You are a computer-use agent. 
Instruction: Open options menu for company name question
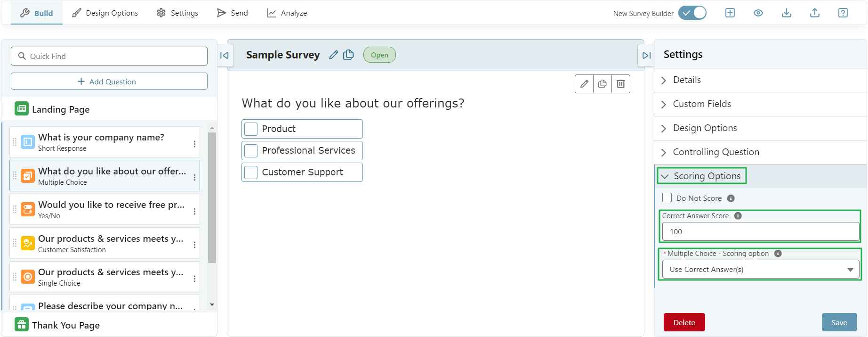194,144
